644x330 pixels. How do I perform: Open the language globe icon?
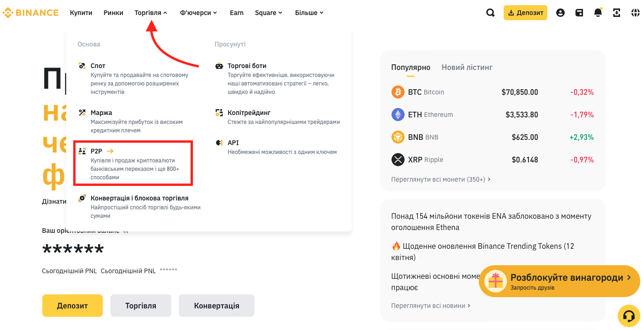point(635,13)
